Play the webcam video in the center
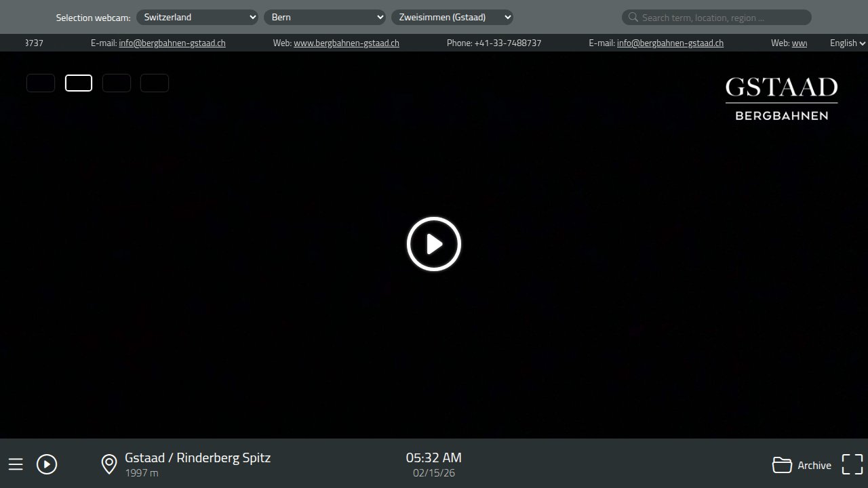The width and height of the screenshot is (868, 488). click(434, 244)
